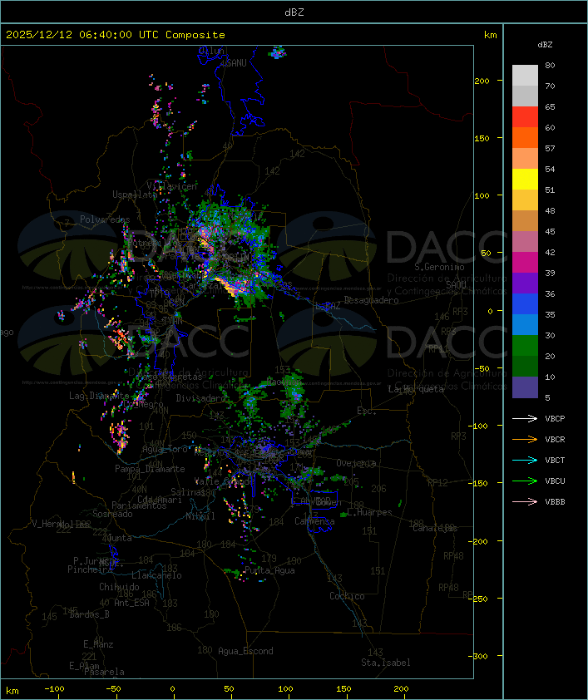Click the dBZ title in top bar

[x=294, y=12]
